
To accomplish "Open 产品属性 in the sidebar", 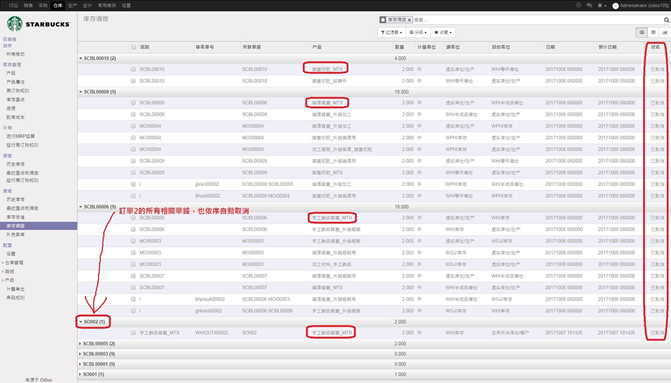I will point(15,82).
